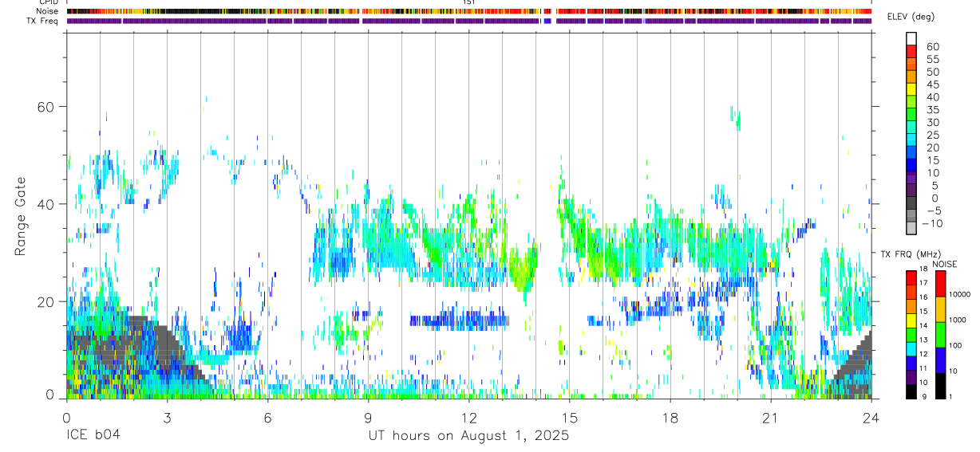Select the 9 tick on UT hours axis

tap(368, 416)
